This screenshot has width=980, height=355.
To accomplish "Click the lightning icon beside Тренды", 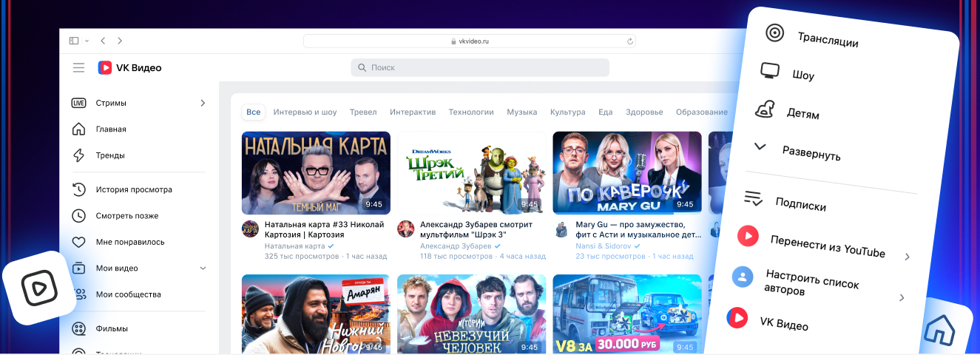I will [x=78, y=155].
